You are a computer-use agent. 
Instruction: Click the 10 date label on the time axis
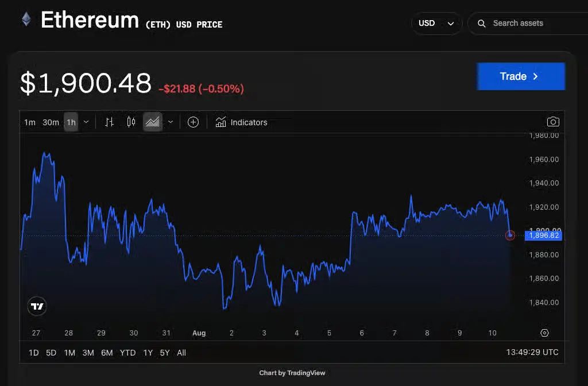(x=492, y=333)
